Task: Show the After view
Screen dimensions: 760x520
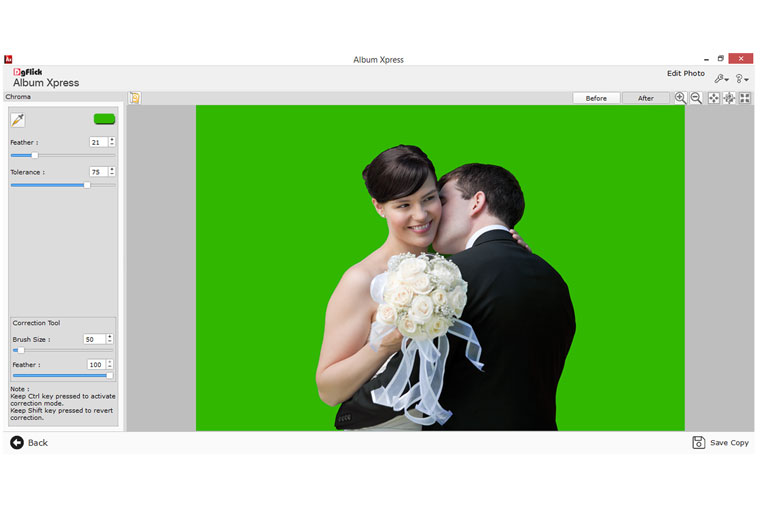Action: tap(646, 98)
